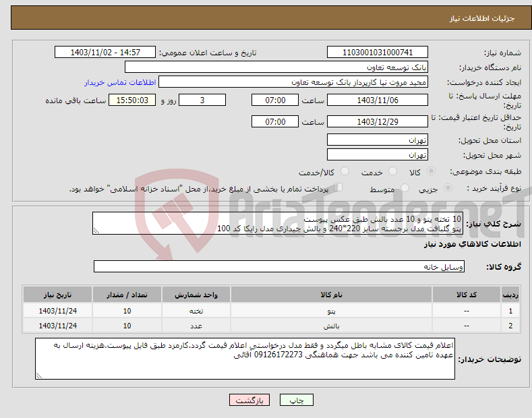This screenshot has width=532, height=418.
Task: Click the تعداد / مقدار column header
Action: [x=127, y=295]
